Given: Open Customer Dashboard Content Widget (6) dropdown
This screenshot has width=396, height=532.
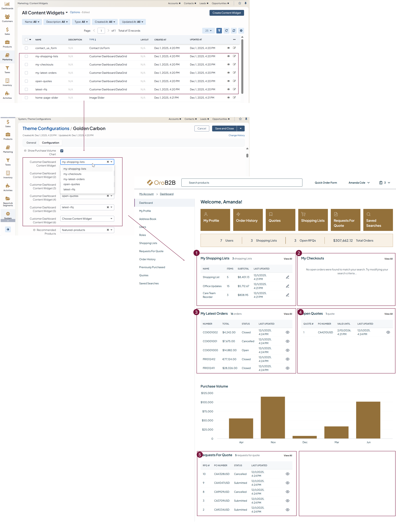Looking at the screenshot, I should pos(87,219).
